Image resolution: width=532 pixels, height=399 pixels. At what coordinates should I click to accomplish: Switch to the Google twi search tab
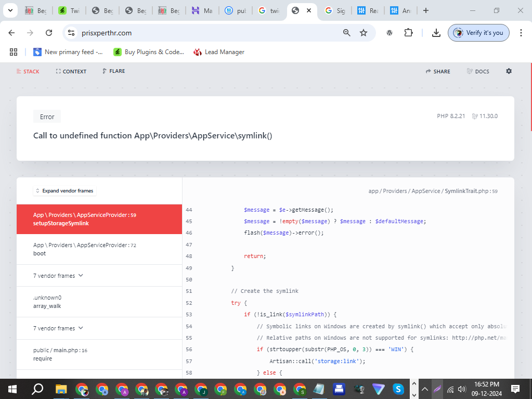point(269,10)
